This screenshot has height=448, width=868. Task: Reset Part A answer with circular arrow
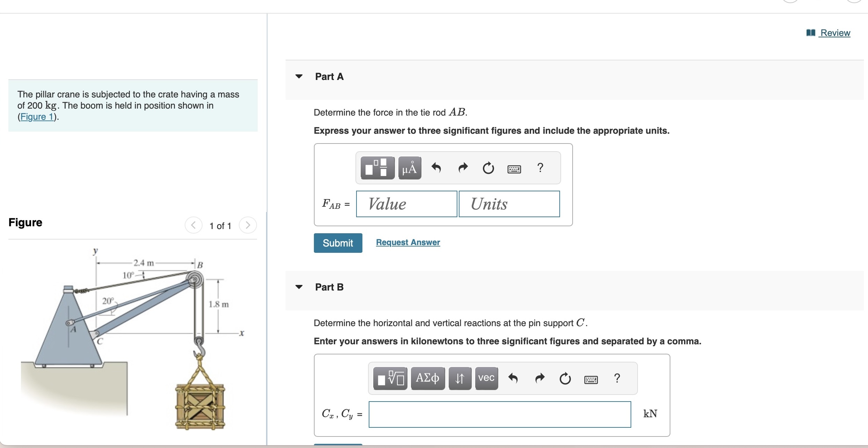[x=488, y=168]
